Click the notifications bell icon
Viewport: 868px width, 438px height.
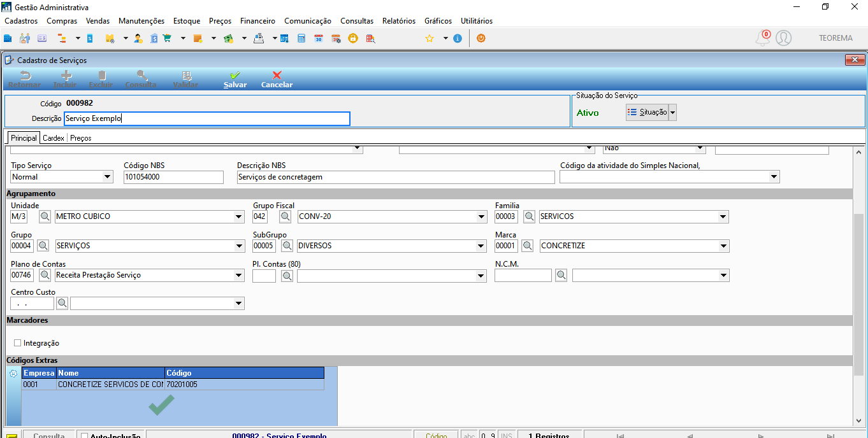click(762, 38)
